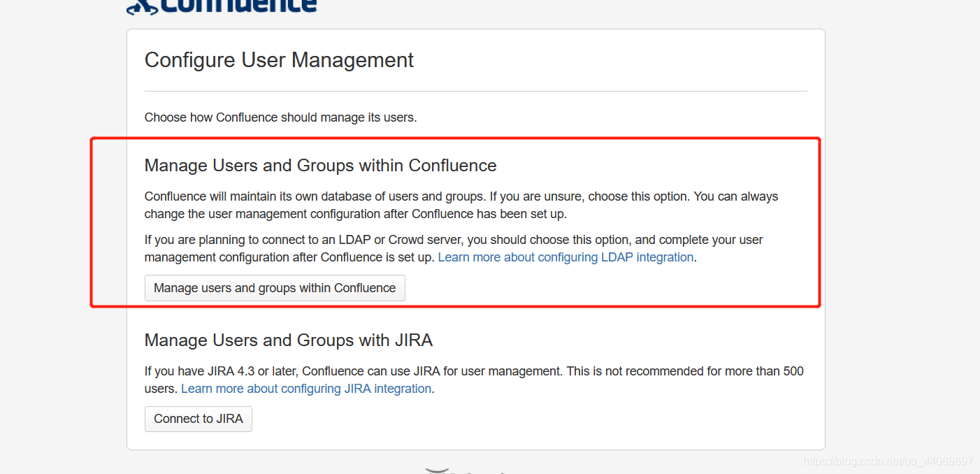Click Manage users and groups within Confluence button
Image resolution: width=980 pixels, height=474 pixels.
(275, 288)
